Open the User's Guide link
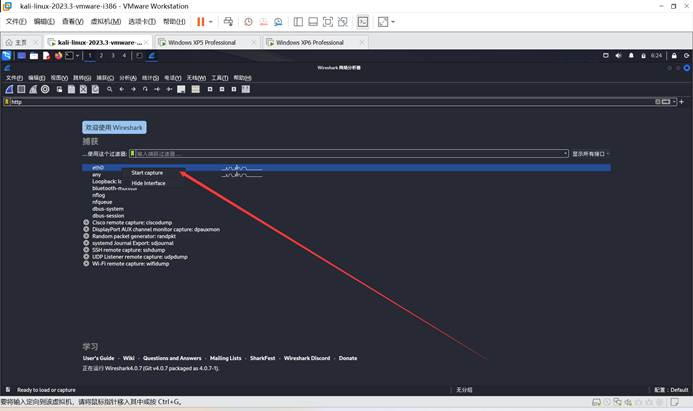Viewport: 693px width, 411px height. (x=99, y=358)
